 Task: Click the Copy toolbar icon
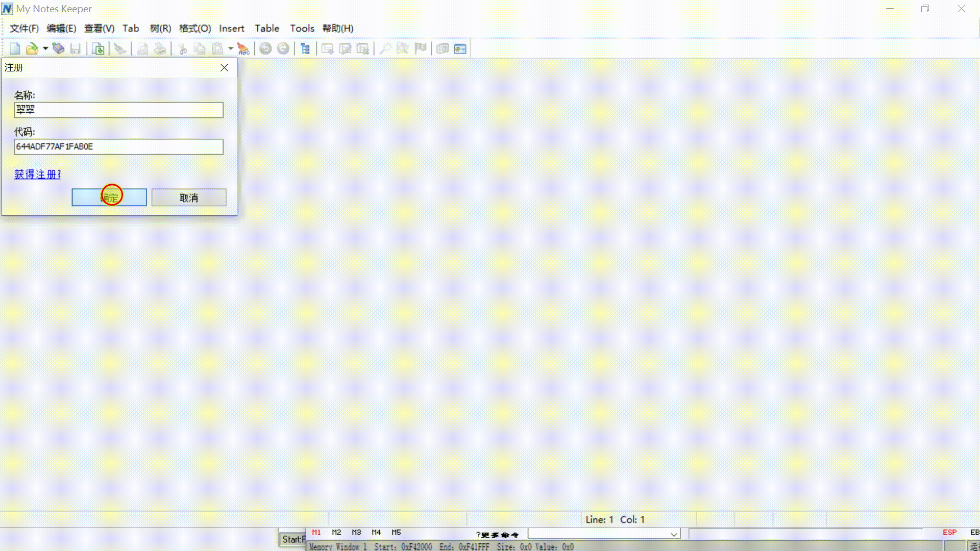tap(200, 49)
